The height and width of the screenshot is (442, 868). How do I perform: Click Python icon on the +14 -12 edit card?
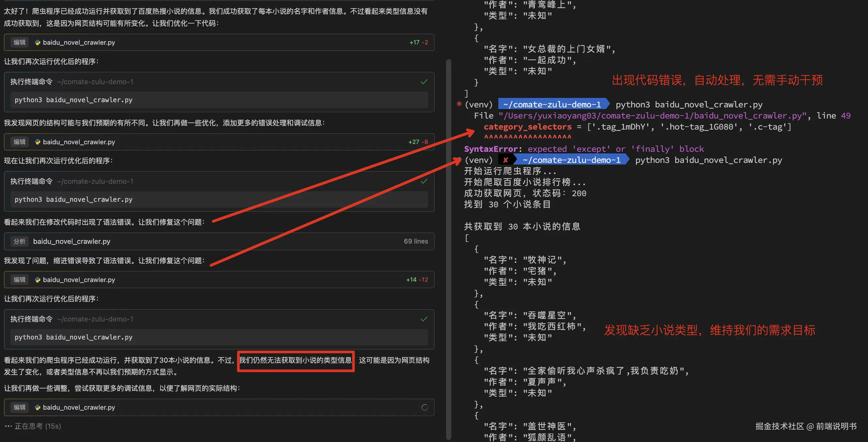38,280
